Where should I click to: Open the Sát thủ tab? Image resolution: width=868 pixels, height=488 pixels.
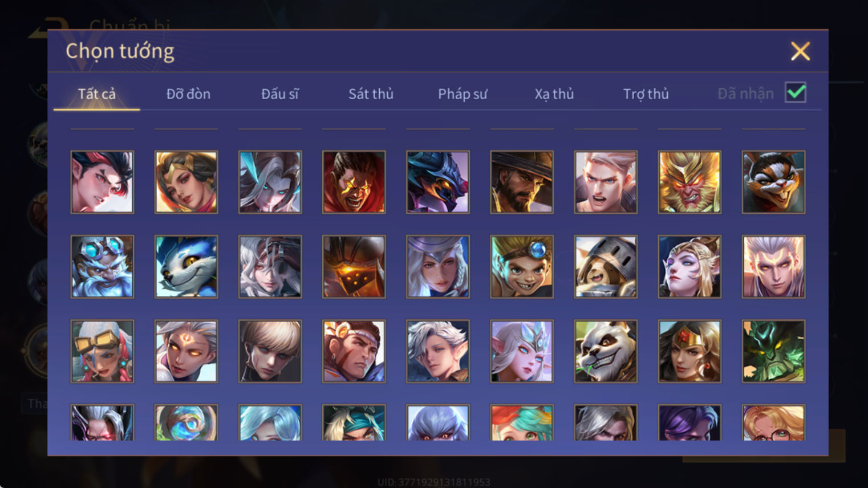(x=371, y=93)
